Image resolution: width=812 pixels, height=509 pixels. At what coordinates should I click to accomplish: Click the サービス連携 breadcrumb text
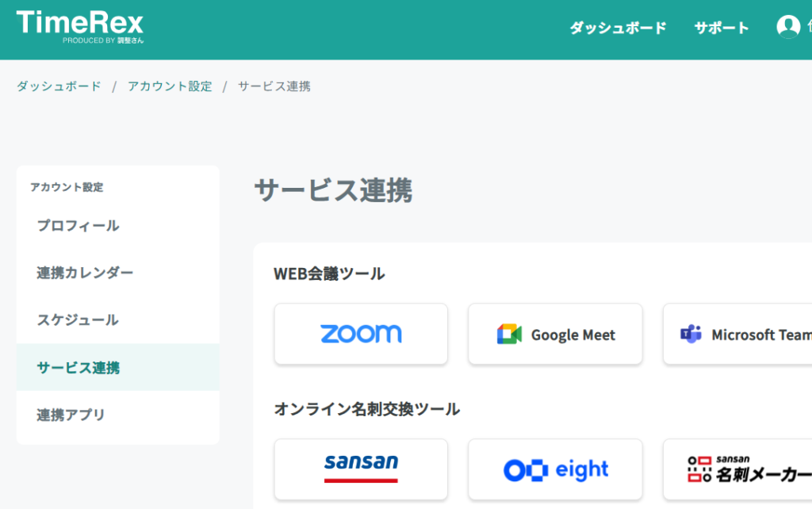coord(274,86)
